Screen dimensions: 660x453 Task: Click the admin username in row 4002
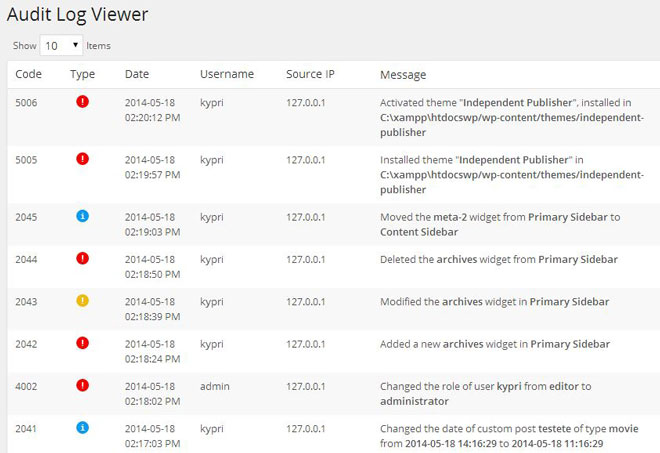[215, 386]
